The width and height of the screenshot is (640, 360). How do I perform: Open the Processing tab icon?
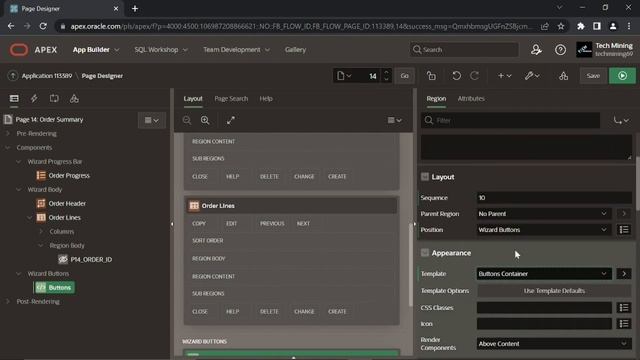tap(54, 98)
